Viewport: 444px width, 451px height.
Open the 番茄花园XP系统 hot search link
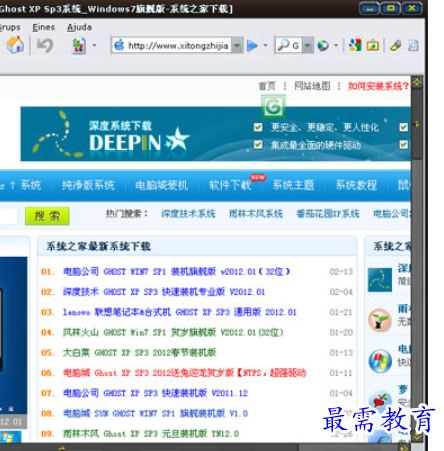click(x=328, y=213)
